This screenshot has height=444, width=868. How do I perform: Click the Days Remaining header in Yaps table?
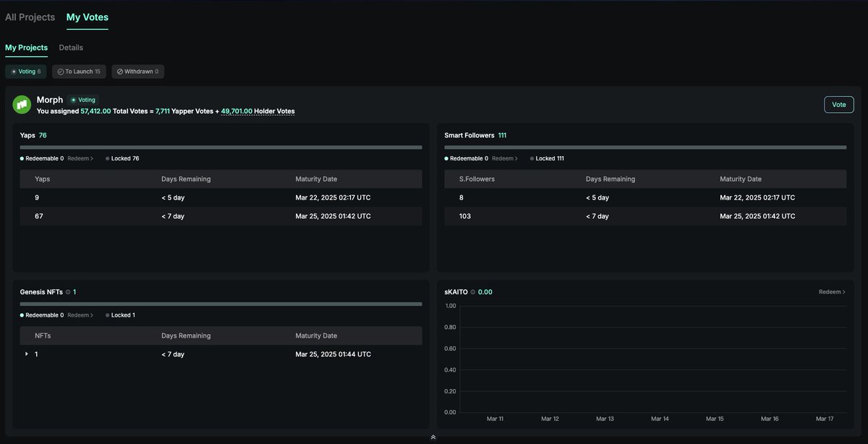(x=186, y=179)
